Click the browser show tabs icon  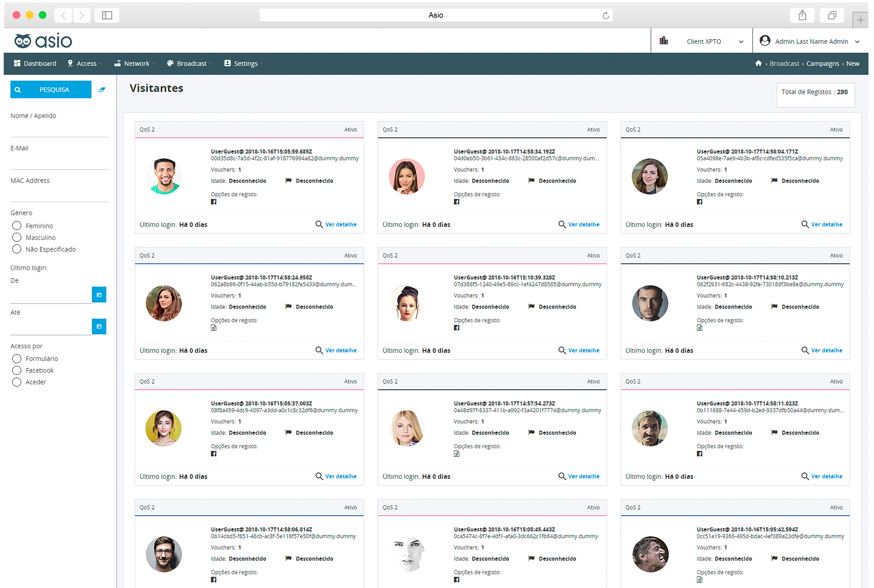click(832, 15)
